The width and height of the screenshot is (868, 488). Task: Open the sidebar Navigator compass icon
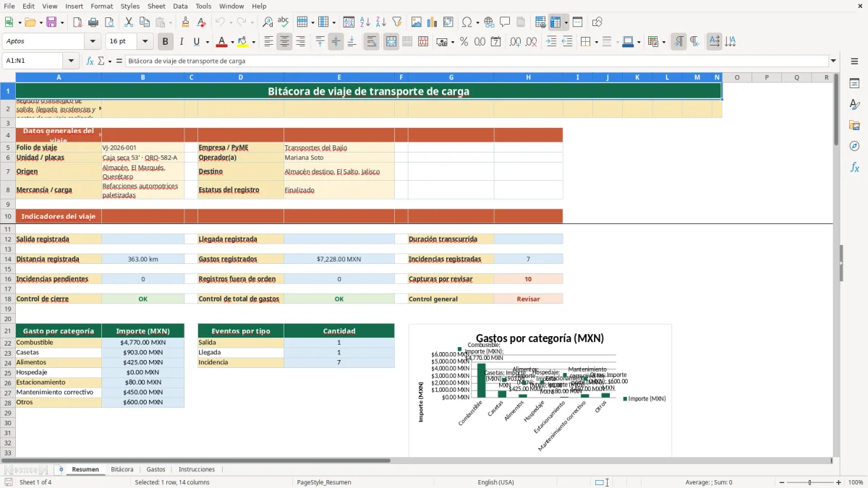[854, 146]
